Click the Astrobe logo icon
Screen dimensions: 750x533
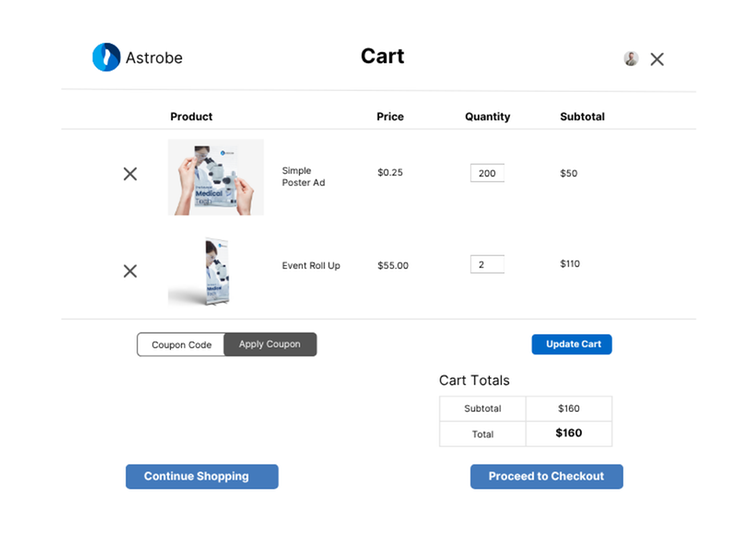[x=105, y=57]
